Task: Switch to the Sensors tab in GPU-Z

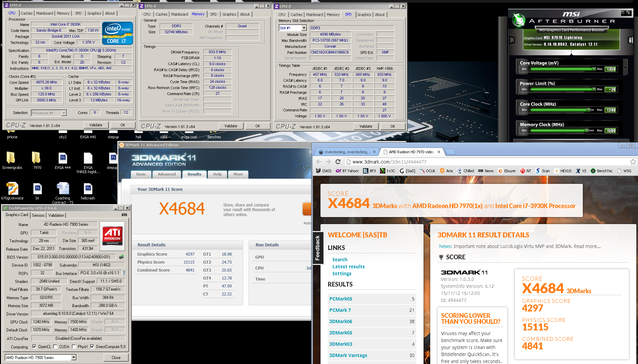Action: point(38,215)
